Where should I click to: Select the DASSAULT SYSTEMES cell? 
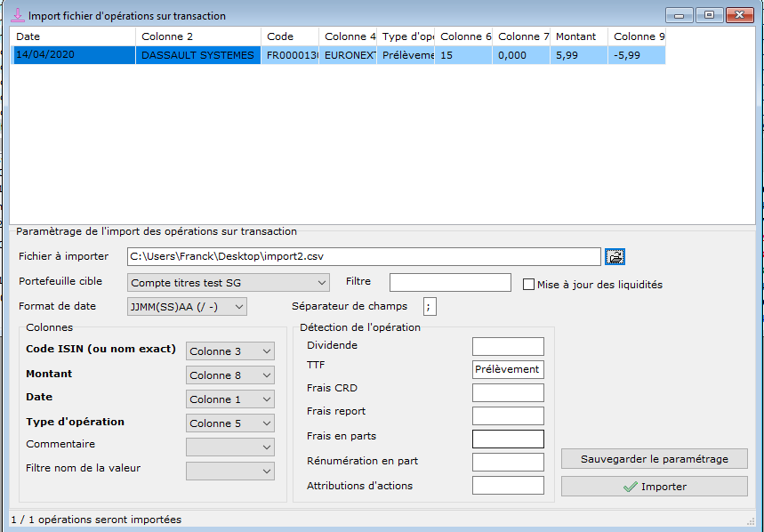click(198, 55)
